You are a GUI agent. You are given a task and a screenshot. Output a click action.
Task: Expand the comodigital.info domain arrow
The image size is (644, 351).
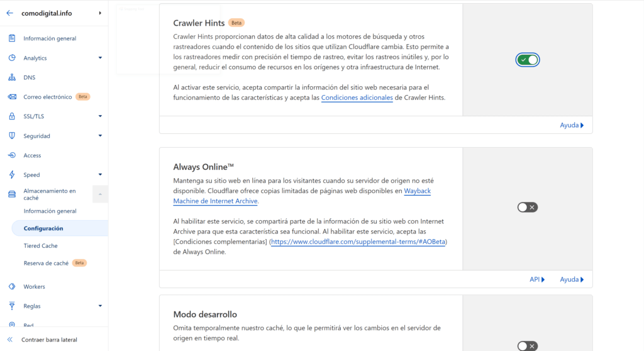[x=100, y=13]
